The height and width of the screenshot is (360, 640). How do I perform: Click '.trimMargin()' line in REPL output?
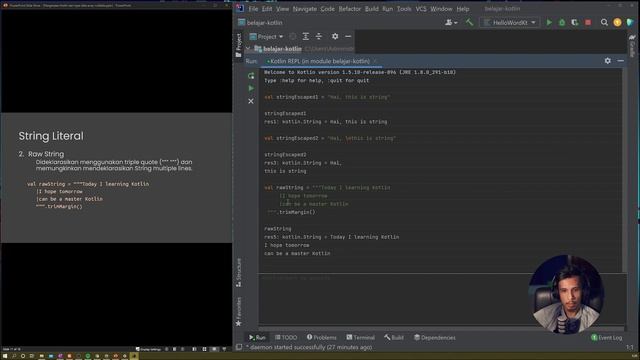(x=291, y=212)
